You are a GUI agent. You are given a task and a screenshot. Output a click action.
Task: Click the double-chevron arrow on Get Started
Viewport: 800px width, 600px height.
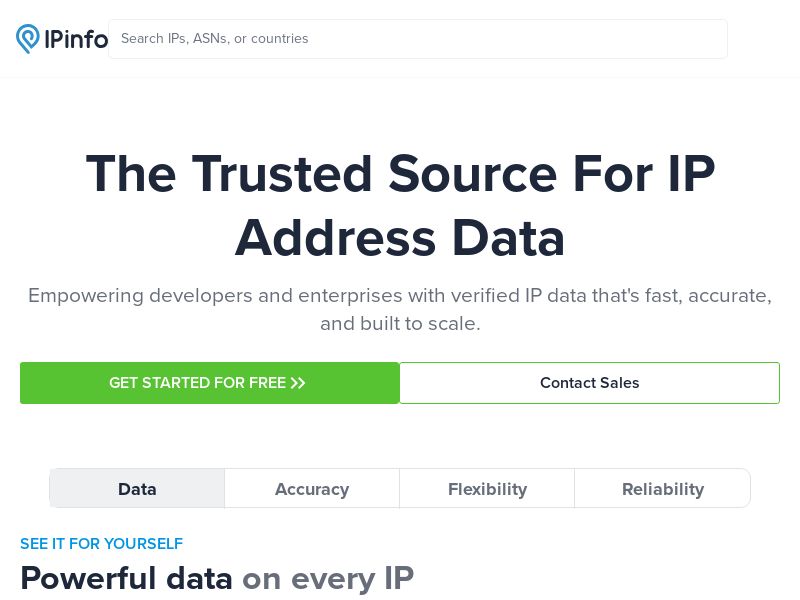pos(298,383)
